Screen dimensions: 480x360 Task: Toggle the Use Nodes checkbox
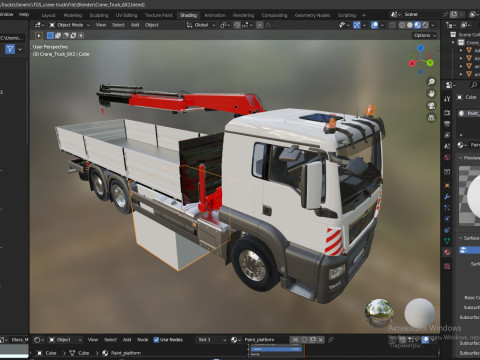point(156,340)
